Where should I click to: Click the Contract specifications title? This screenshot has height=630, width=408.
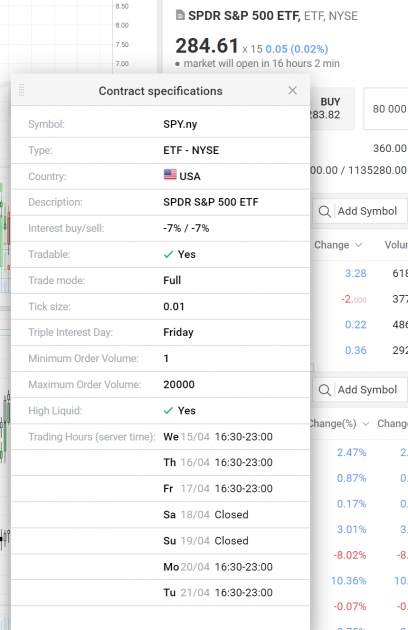coord(160,91)
